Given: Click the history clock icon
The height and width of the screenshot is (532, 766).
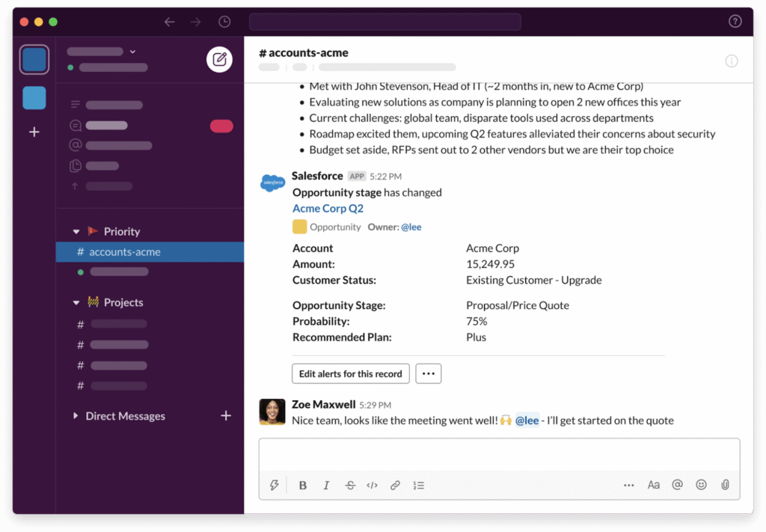Looking at the screenshot, I should point(224,22).
